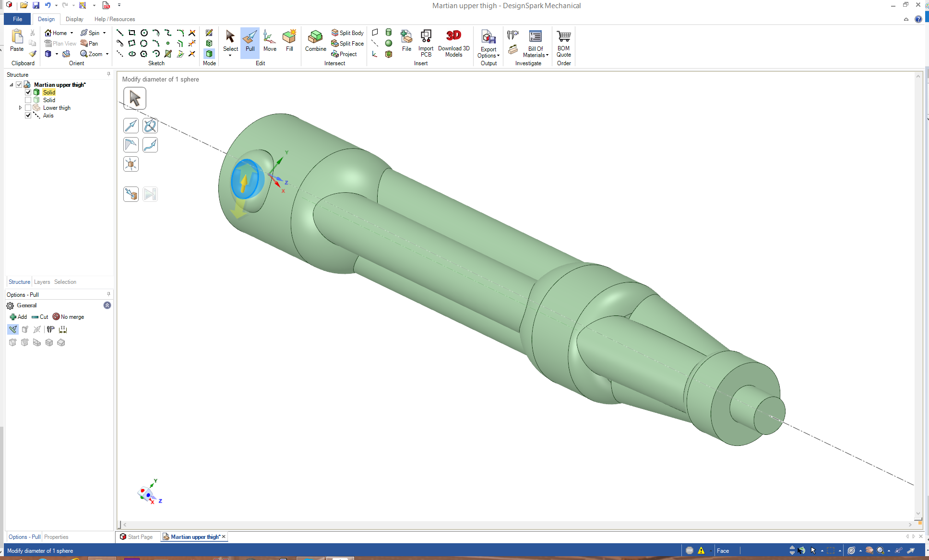Toggle the Axis visibility checkbox
929x560 pixels.
pos(28,116)
